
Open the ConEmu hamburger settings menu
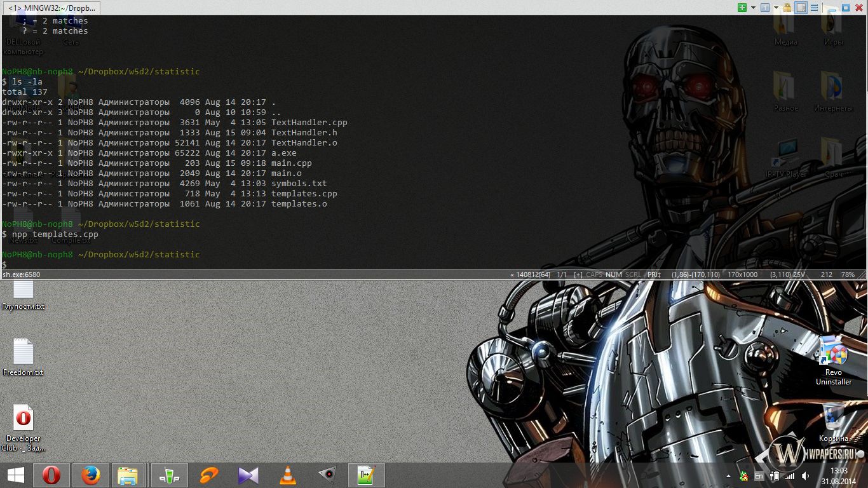click(814, 8)
